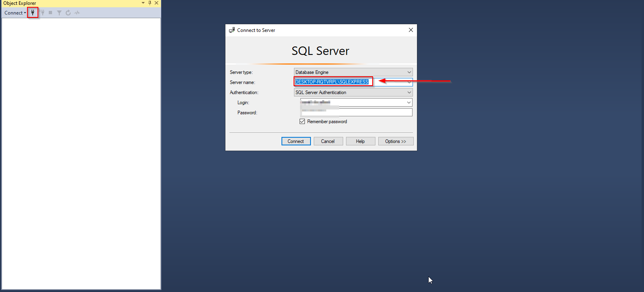Image resolution: width=644 pixels, height=292 pixels.
Task: Click into the Password field
Action: pyautogui.click(x=356, y=112)
